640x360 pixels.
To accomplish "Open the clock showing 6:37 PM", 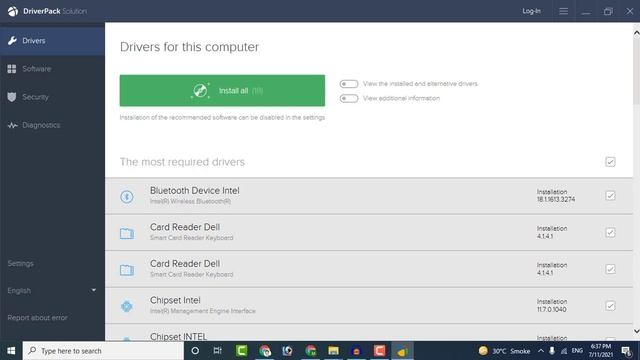I will [600, 351].
